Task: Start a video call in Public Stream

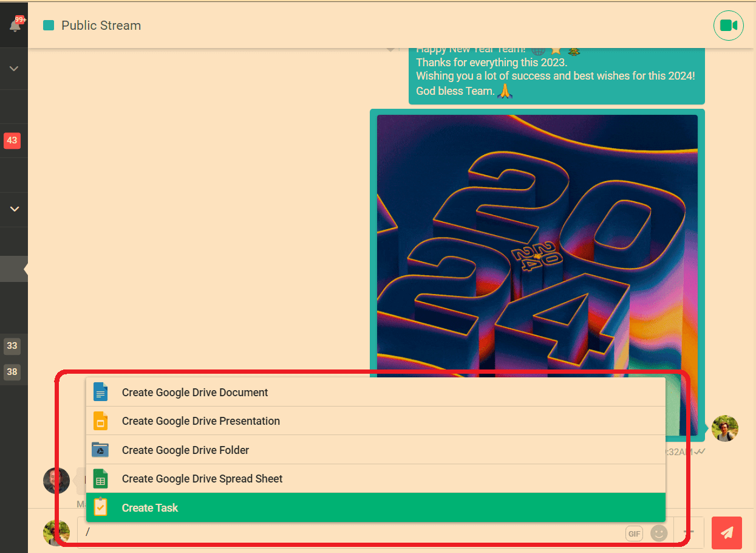Action: pyautogui.click(x=728, y=26)
